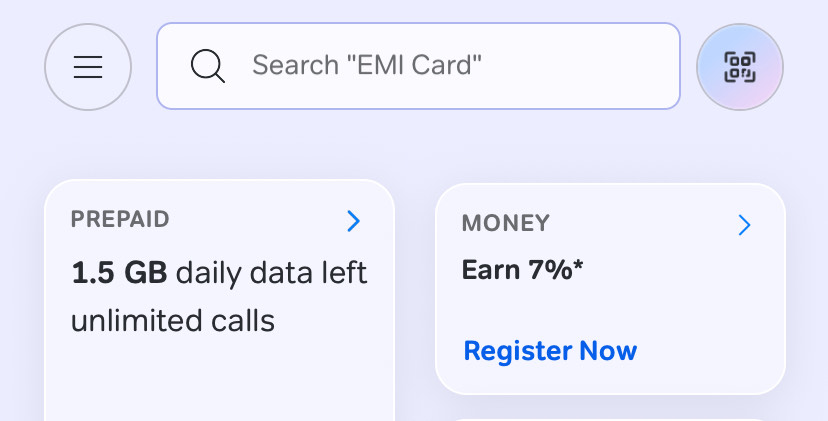828x421 pixels.
Task: Tap the gradient circular scan button
Action: pos(740,67)
